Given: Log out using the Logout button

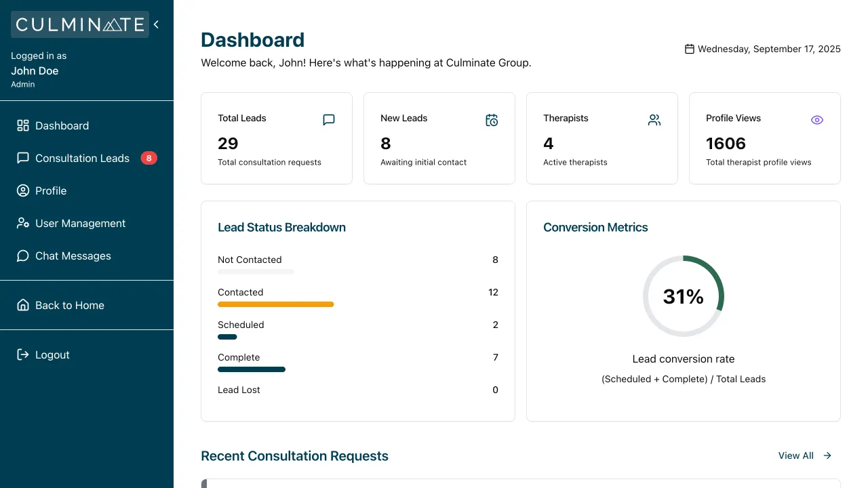Looking at the screenshot, I should [52, 354].
